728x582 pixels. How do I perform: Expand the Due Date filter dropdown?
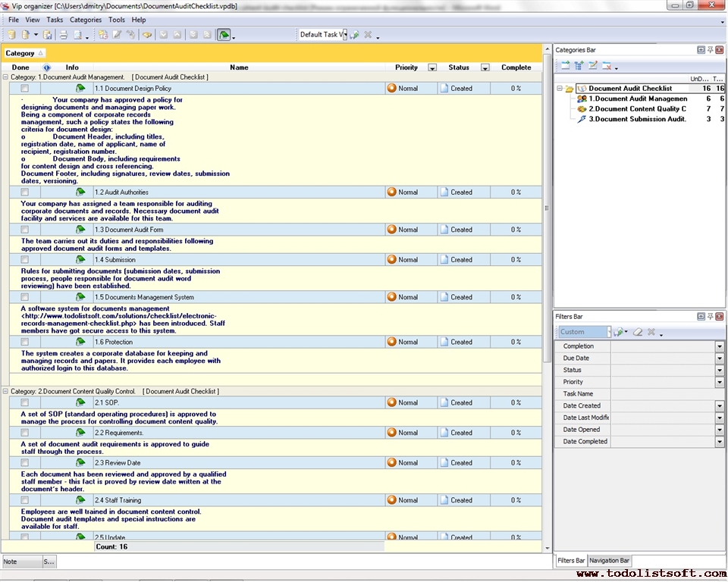pos(719,358)
